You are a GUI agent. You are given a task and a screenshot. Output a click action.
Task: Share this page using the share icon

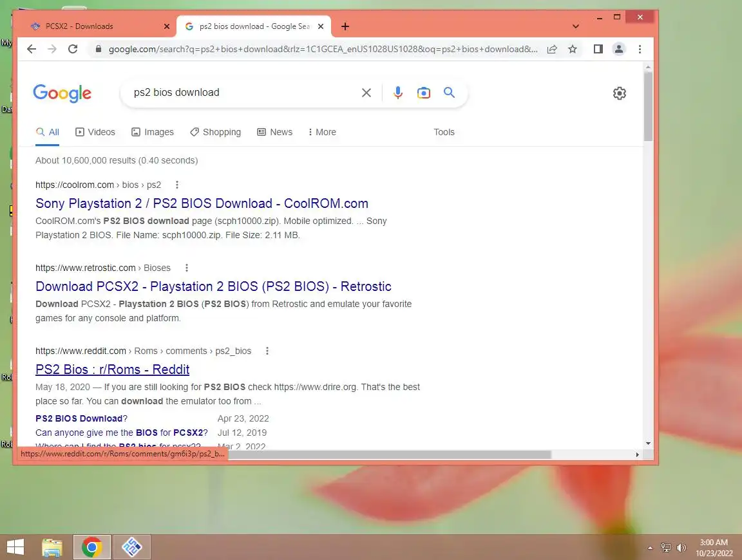552,49
